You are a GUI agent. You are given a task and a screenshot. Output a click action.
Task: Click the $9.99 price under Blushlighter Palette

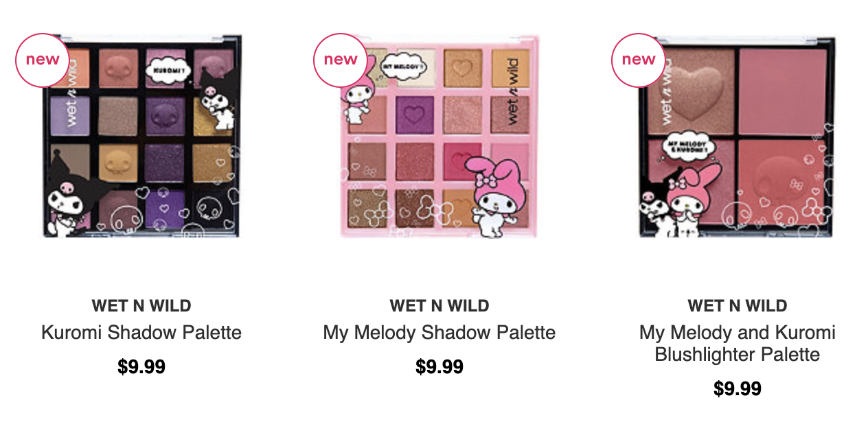pos(738,388)
